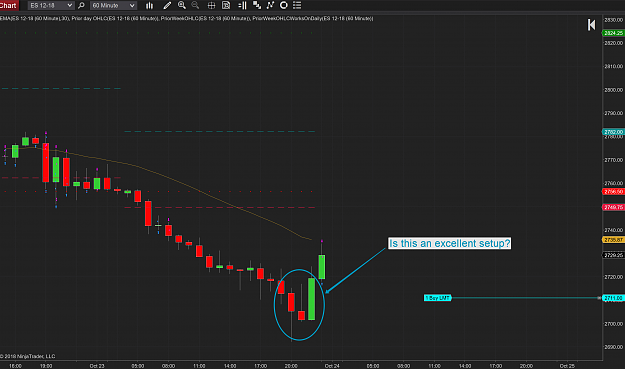Click the zoom out magnifier icon
Image resolution: width=625 pixels, height=369 pixels.
click(x=195, y=5)
